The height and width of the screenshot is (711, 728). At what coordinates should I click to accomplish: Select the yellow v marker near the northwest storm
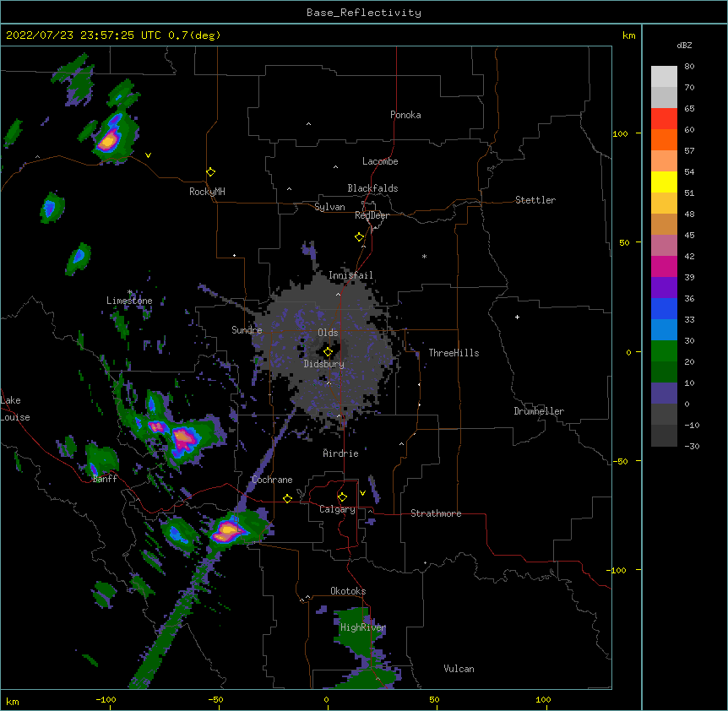148,155
